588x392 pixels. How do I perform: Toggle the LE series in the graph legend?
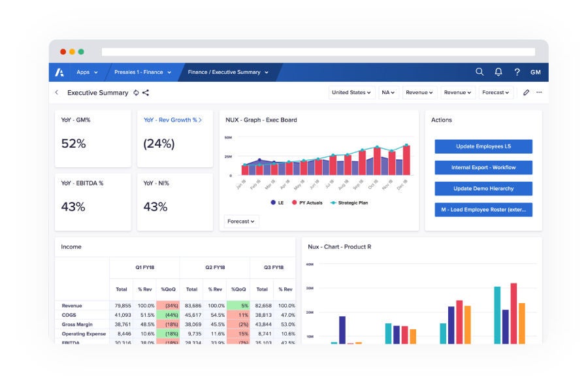[278, 203]
